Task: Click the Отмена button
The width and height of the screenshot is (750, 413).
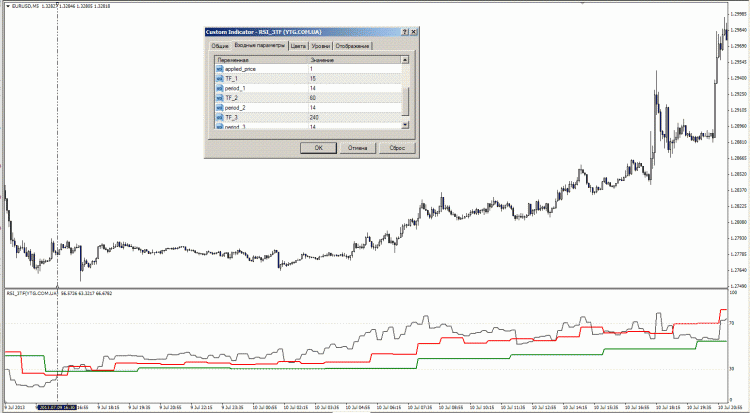Action: pyautogui.click(x=357, y=146)
